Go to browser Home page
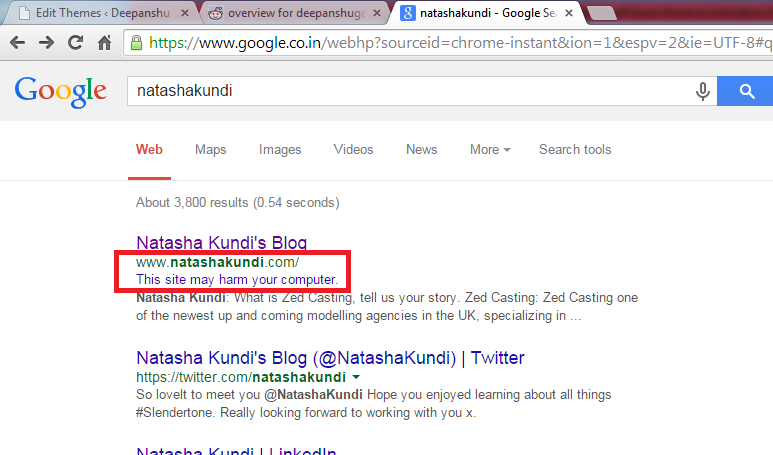Image resolution: width=773 pixels, height=455 pixels. tap(103, 44)
